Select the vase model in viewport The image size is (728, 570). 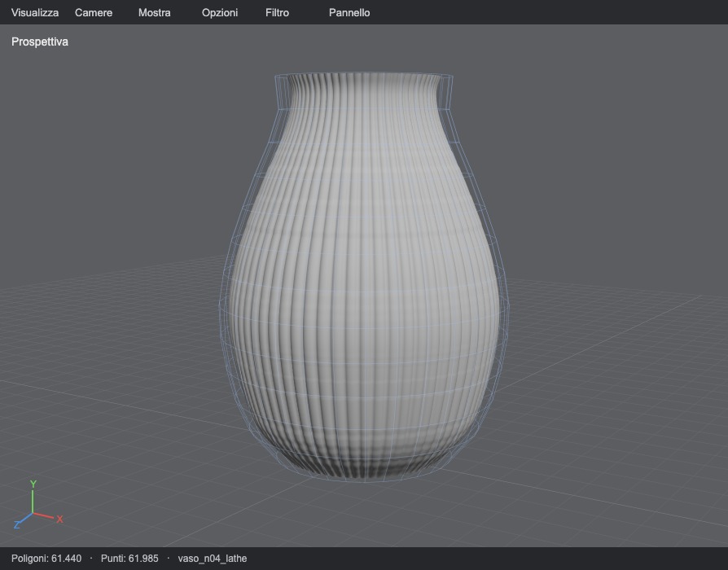tap(364, 276)
